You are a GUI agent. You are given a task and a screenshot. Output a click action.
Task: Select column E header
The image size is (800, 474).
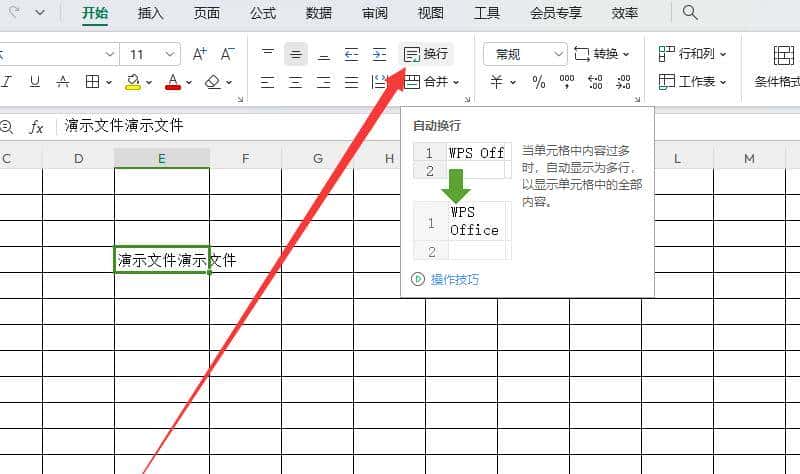coord(162,158)
